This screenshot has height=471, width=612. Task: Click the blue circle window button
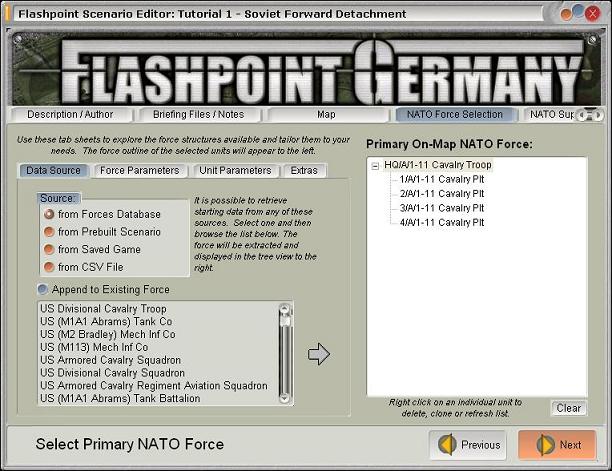(x=578, y=10)
